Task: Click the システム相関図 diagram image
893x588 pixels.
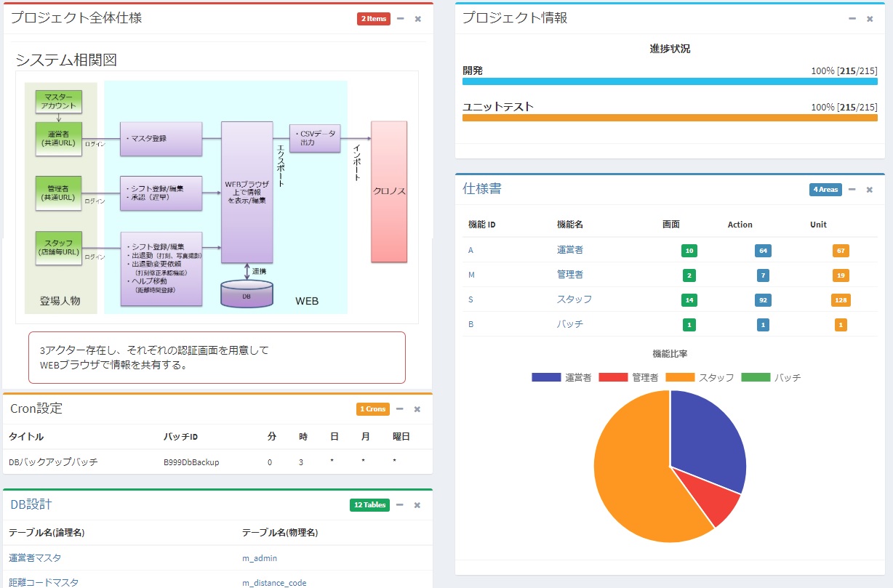Action: [217, 196]
